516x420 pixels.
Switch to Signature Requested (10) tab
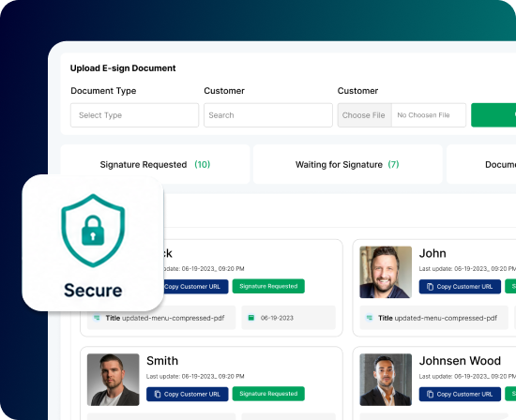(155, 164)
